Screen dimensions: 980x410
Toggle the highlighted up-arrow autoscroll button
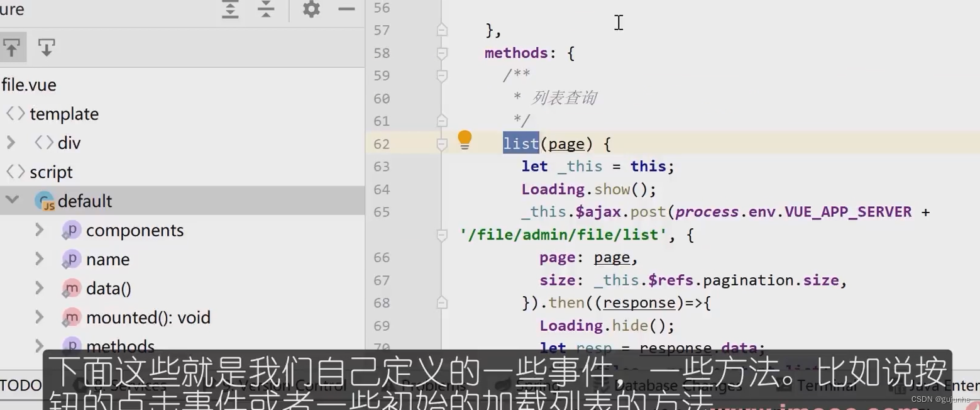click(x=12, y=48)
